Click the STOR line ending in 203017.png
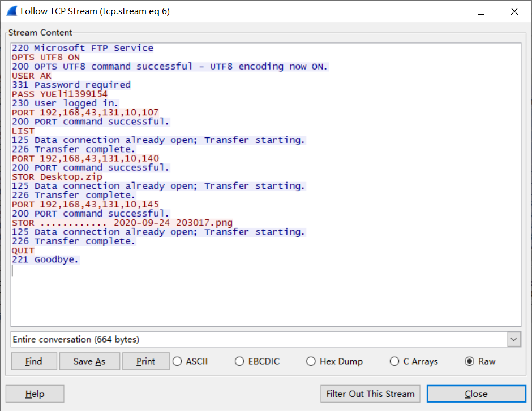 (122, 223)
